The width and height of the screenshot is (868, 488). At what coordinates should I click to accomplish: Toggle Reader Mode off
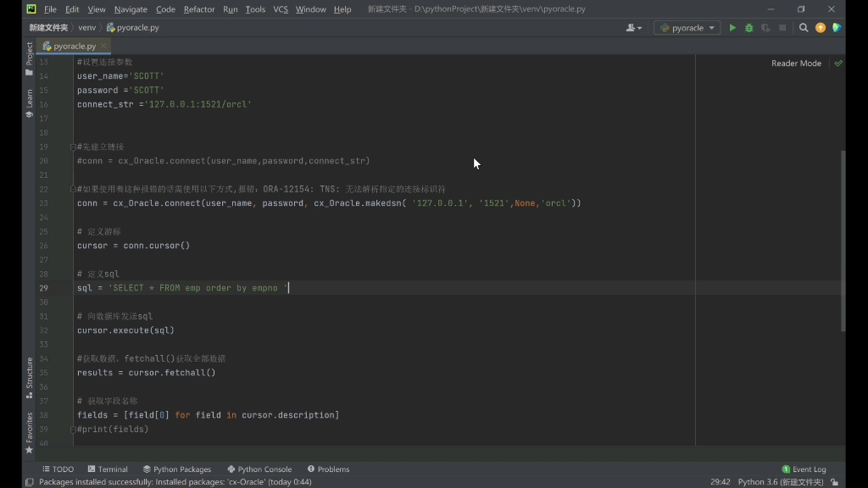pos(795,63)
